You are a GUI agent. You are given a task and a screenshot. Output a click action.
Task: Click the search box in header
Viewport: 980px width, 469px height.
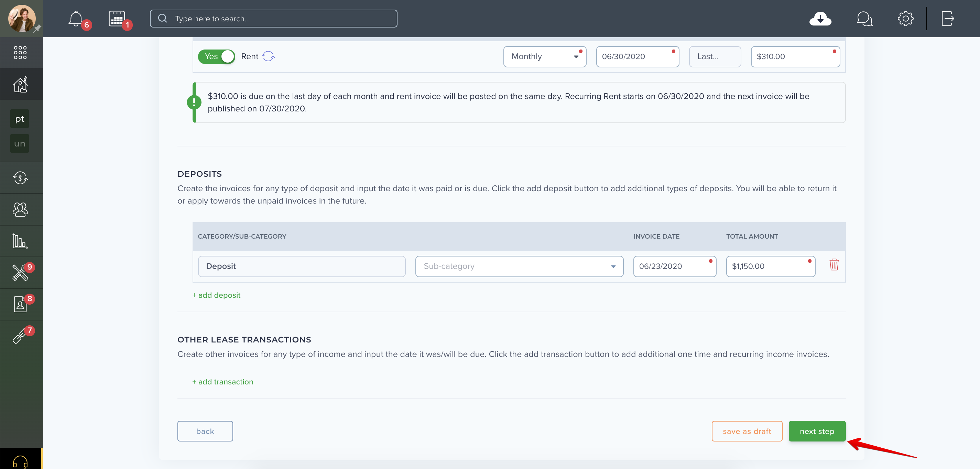(273, 19)
